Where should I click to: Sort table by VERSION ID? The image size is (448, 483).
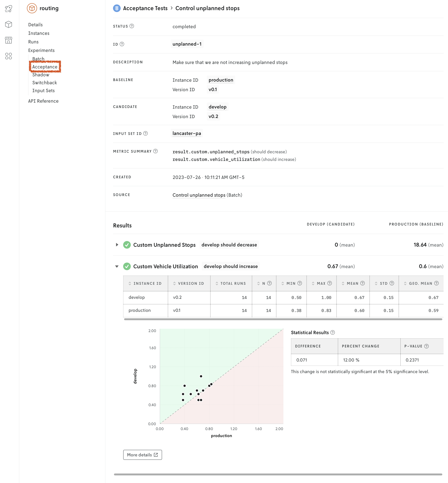pyautogui.click(x=174, y=283)
